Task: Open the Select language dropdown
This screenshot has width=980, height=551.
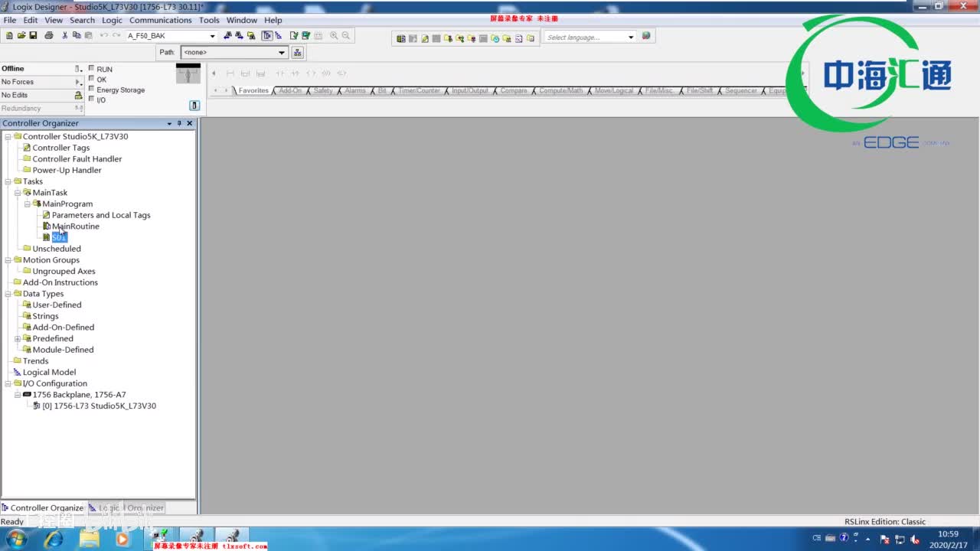Action: (x=631, y=37)
